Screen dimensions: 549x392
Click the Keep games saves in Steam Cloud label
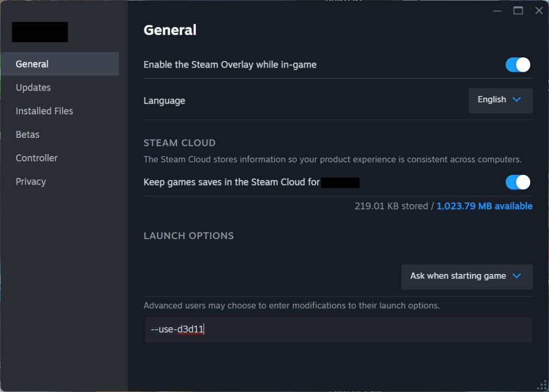pyautogui.click(x=232, y=182)
